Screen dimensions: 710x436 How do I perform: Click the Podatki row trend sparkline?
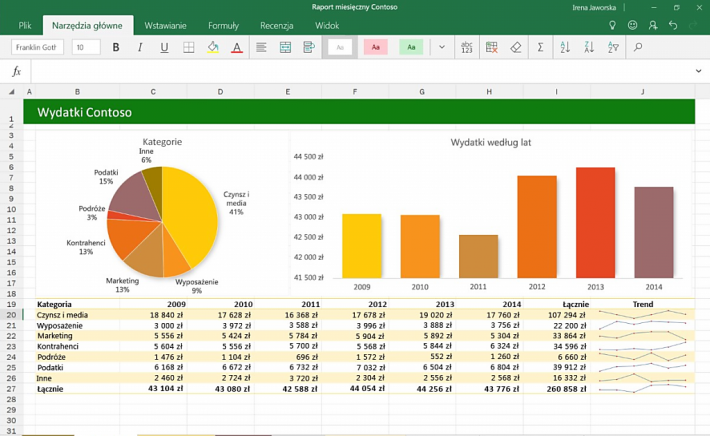[643, 367]
